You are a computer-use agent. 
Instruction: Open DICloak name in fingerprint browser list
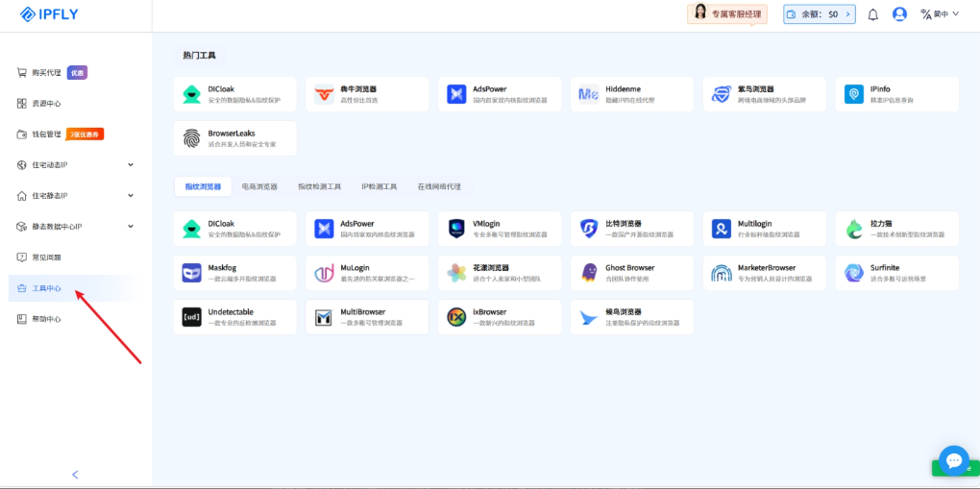point(221,223)
